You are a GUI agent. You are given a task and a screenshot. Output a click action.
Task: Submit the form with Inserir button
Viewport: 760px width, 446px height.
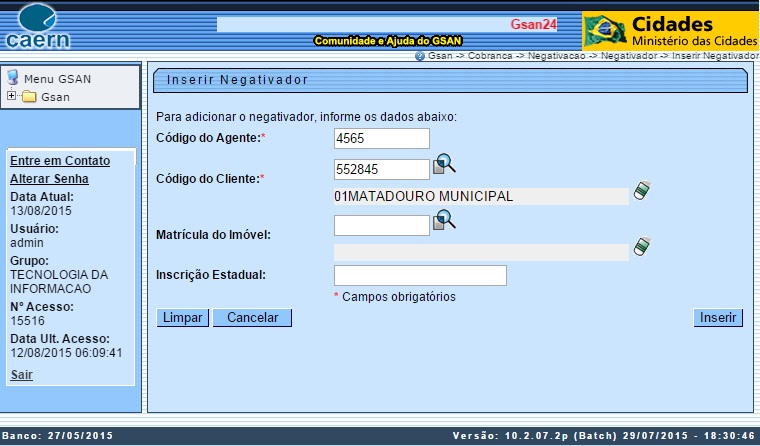pos(718,318)
